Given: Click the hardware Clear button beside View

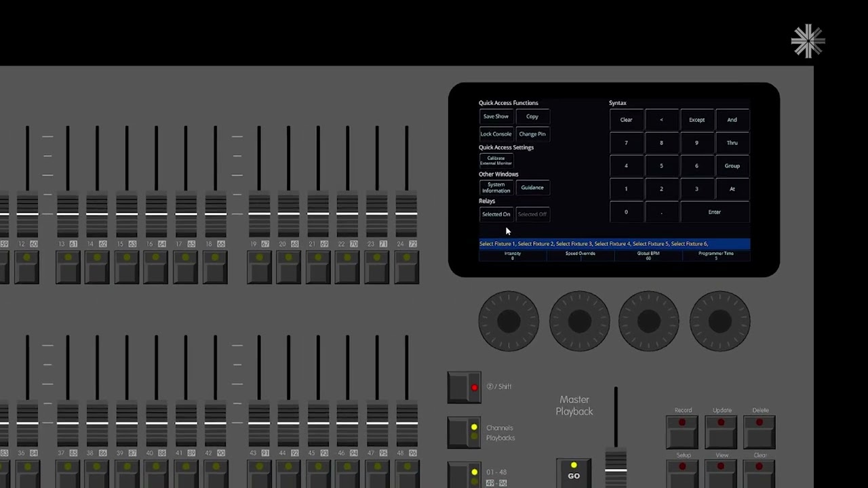Looking at the screenshot, I should (759, 474).
